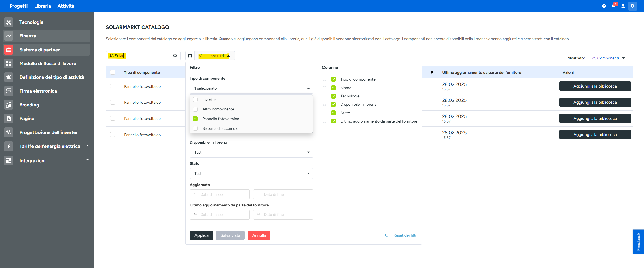The height and width of the screenshot is (268, 644).
Task: Click the search magnifier icon
Action: pyautogui.click(x=175, y=56)
